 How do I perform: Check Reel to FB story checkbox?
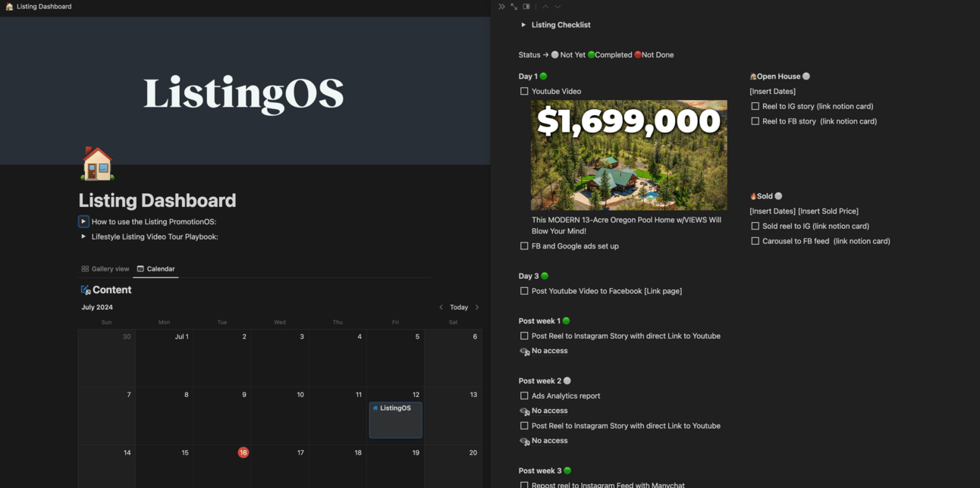coord(755,121)
